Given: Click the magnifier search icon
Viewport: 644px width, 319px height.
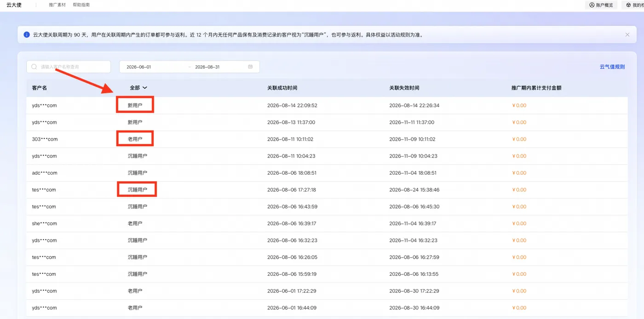Looking at the screenshot, I should click(x=34, y=67).
